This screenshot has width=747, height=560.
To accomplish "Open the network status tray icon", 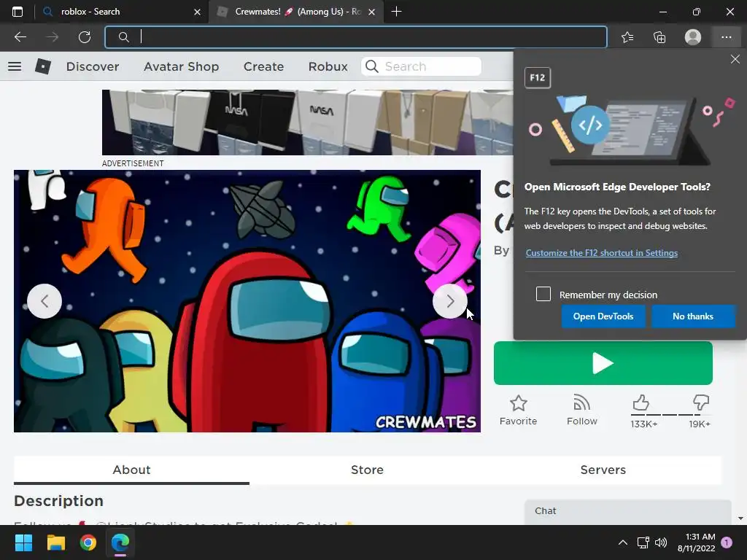I will click(x=643, y=542).
